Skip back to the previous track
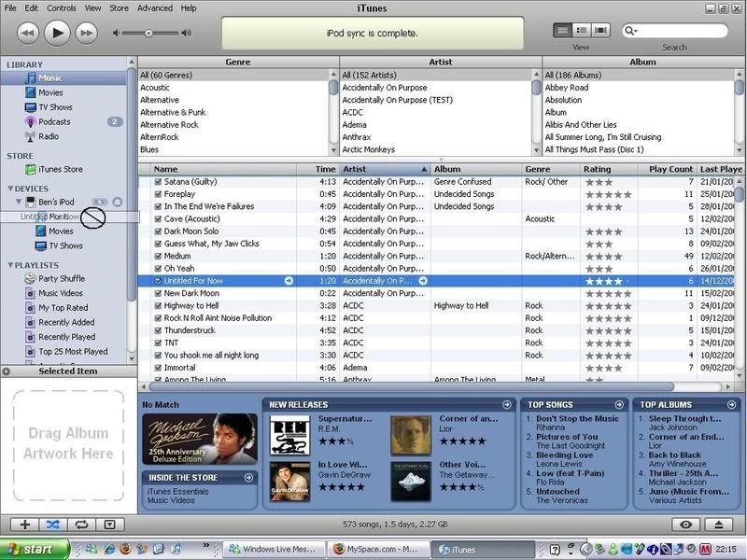 28,33
